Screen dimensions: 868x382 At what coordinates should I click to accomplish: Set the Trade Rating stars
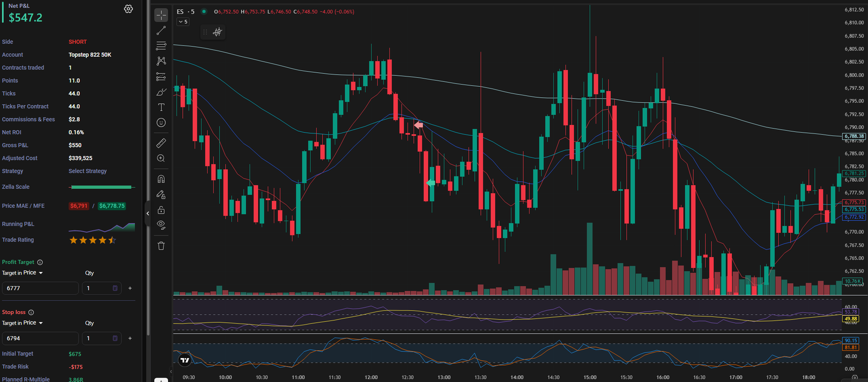pos(92,240)
